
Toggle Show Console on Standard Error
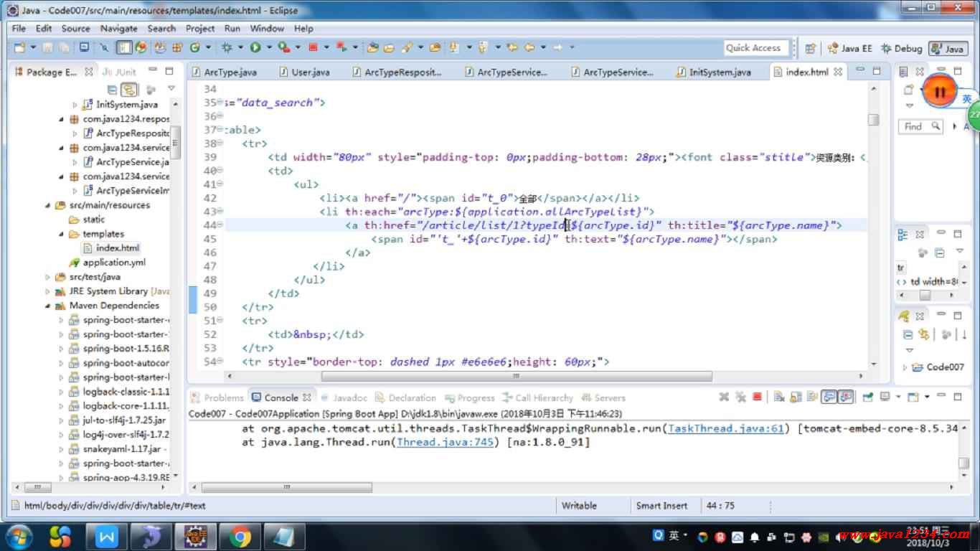846,397
